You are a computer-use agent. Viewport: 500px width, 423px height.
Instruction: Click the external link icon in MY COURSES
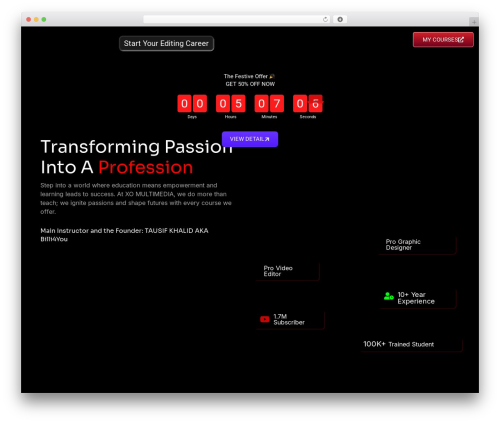point(461,40)
